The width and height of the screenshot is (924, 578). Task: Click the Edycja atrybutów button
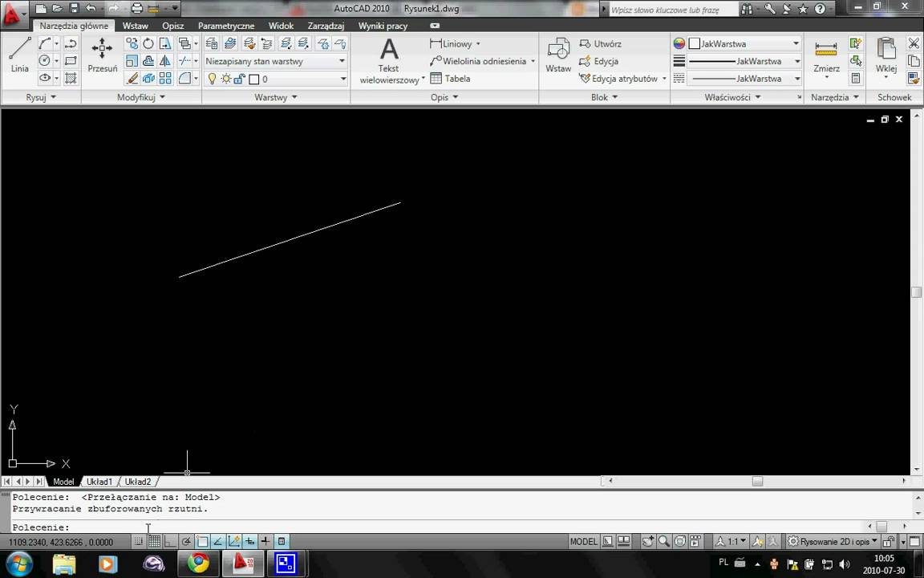tap(623, 78)
